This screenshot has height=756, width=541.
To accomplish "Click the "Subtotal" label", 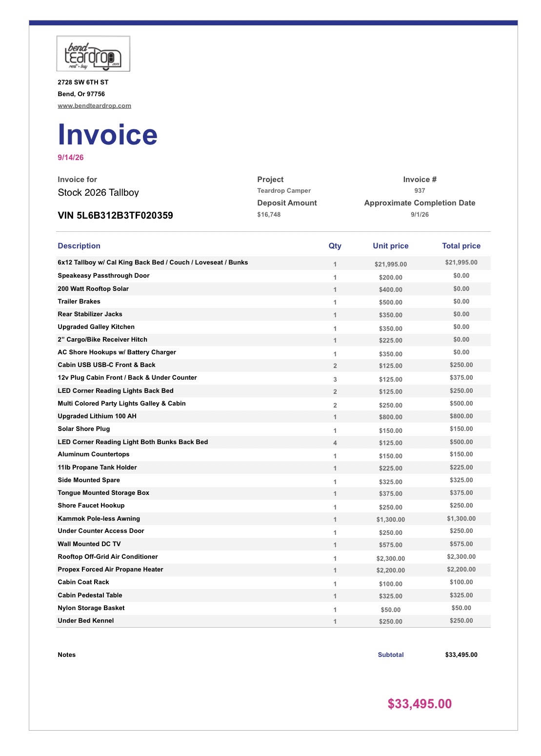I will [391, 654].
